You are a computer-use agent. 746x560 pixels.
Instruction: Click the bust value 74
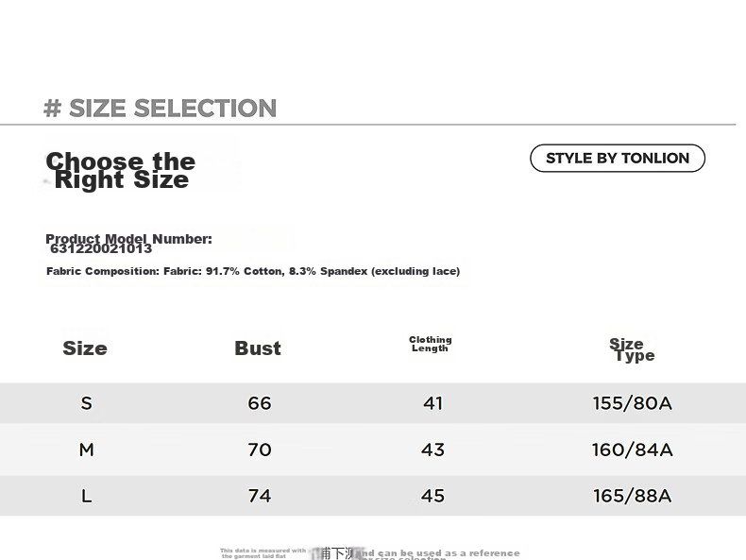(x=260, y=496)
